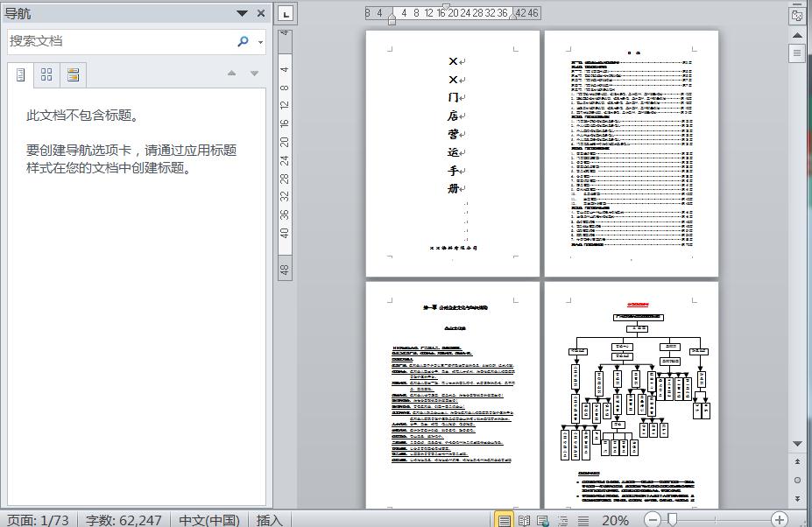Open the navigation pane options dropdown arrow
The width and height of the screenshot is (812, 527).
[242, 13]
